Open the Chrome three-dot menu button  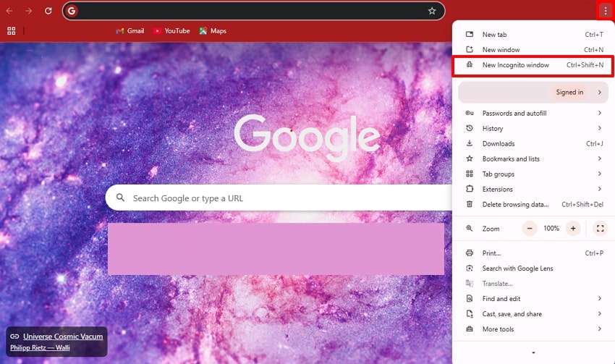(605, 11)
